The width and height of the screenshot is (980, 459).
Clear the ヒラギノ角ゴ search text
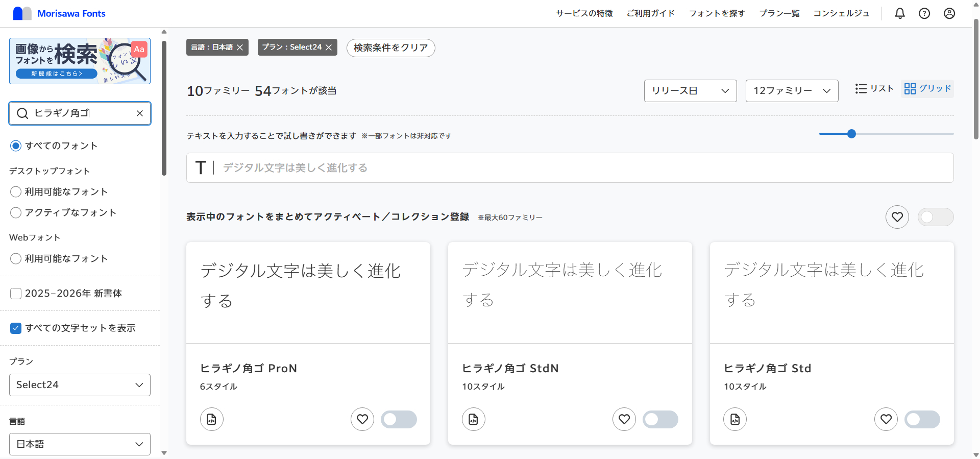point(139,113)
